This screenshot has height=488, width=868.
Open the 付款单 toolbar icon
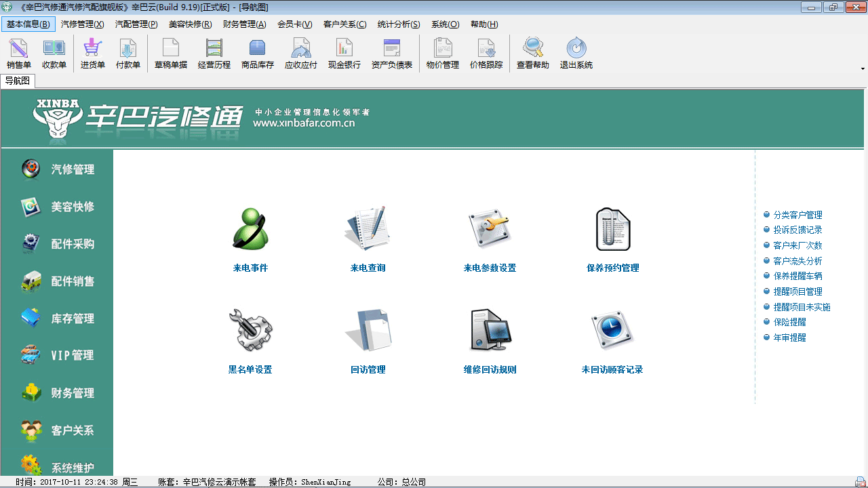[128, 54]
